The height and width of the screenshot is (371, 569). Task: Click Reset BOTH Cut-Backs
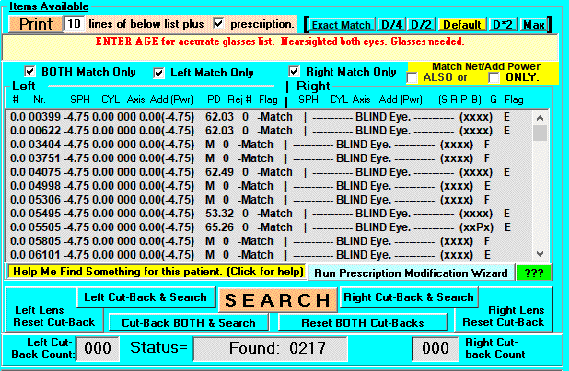click(x=363, y=323)
